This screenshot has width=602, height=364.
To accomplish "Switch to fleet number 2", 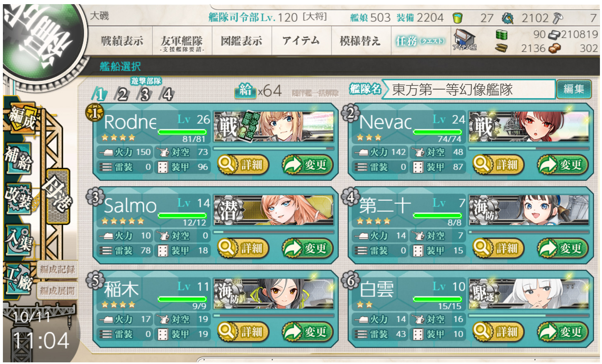I will [121, 94].
